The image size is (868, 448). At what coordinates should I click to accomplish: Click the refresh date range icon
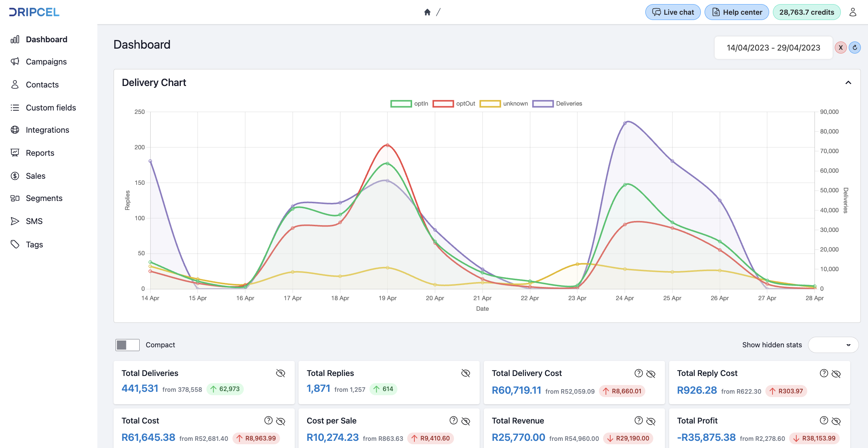855,48
